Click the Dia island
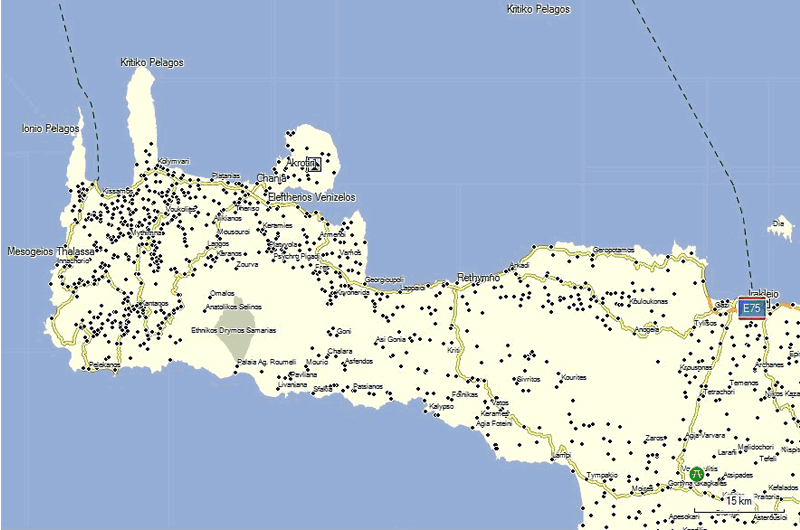Image resolution: width=800 pixels, height=530 pixels. [779, 224]
